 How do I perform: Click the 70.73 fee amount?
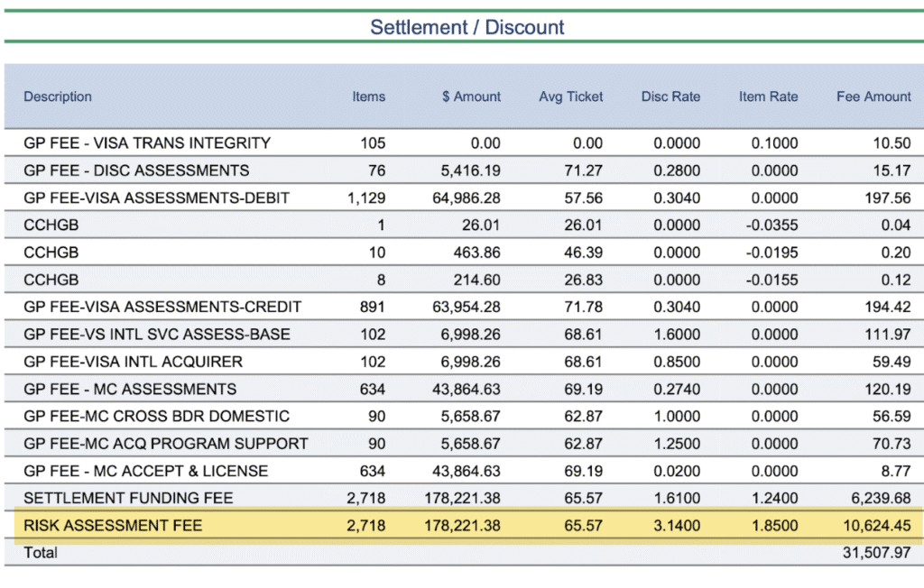point(892,444)
